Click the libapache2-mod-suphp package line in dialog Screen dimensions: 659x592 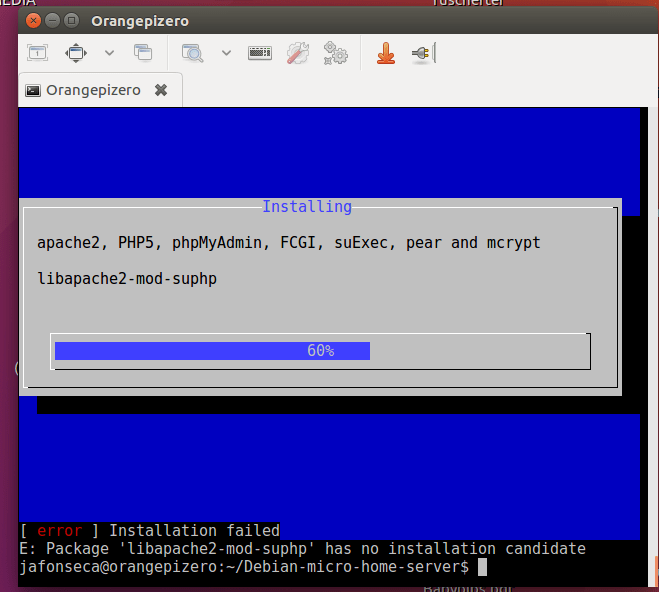127,279
